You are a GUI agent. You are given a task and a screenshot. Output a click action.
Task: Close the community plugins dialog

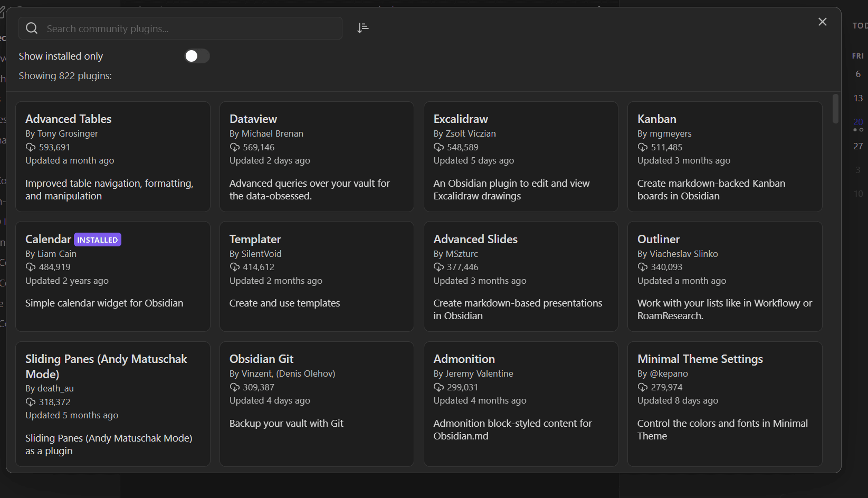point(822,22)
